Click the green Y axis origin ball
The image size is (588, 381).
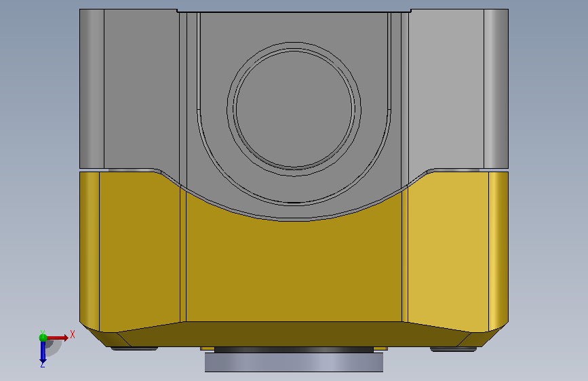43,338
